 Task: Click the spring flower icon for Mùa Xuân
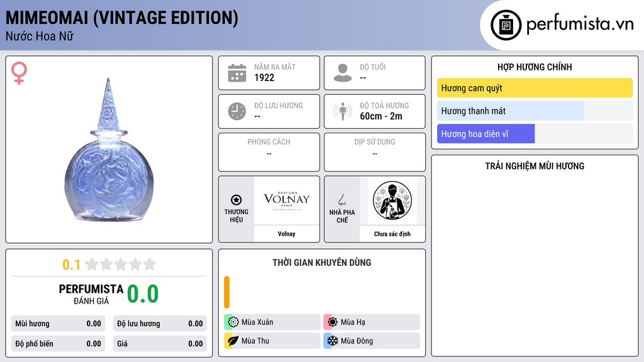(233, 322)
